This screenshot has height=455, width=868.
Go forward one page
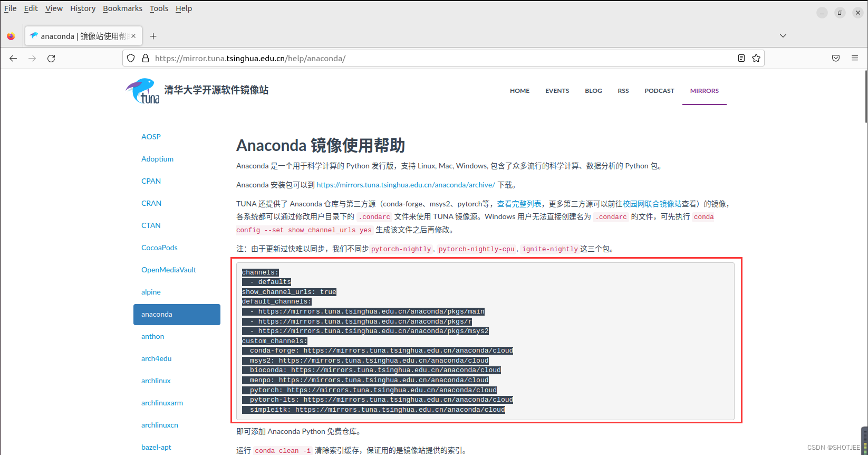pos(32,58)
